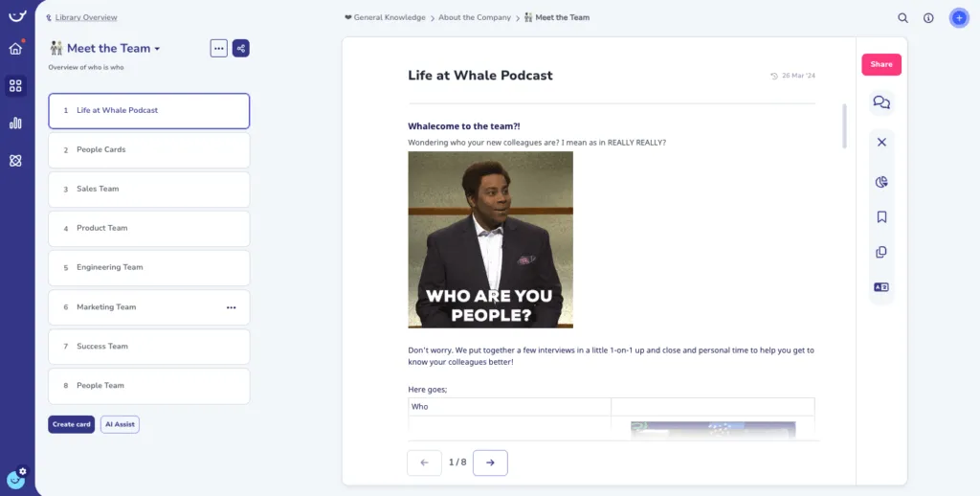Expand the Meet the Team dropdown arrow
Viewport: 980px width, 496px height.
157,49
